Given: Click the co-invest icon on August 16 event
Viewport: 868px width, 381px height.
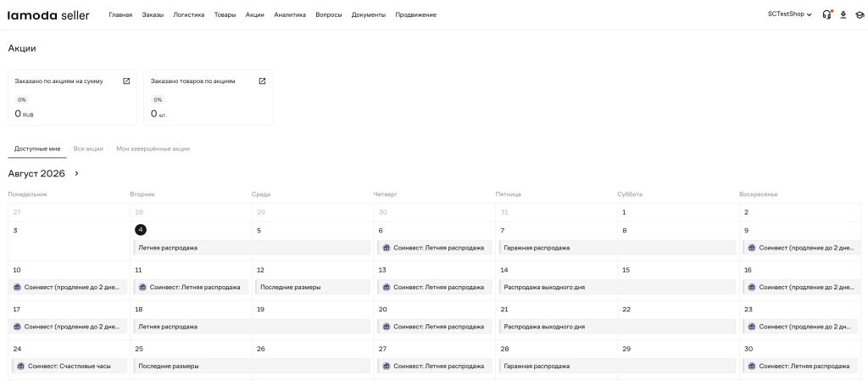Looking at the screenshot, I should pyautogui.click(x=752, y=287).
